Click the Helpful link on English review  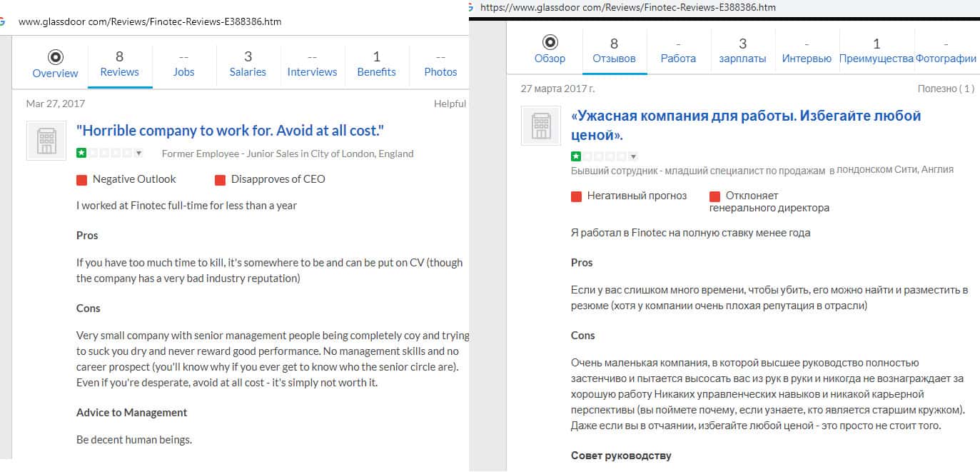click(x=450, y=104)
